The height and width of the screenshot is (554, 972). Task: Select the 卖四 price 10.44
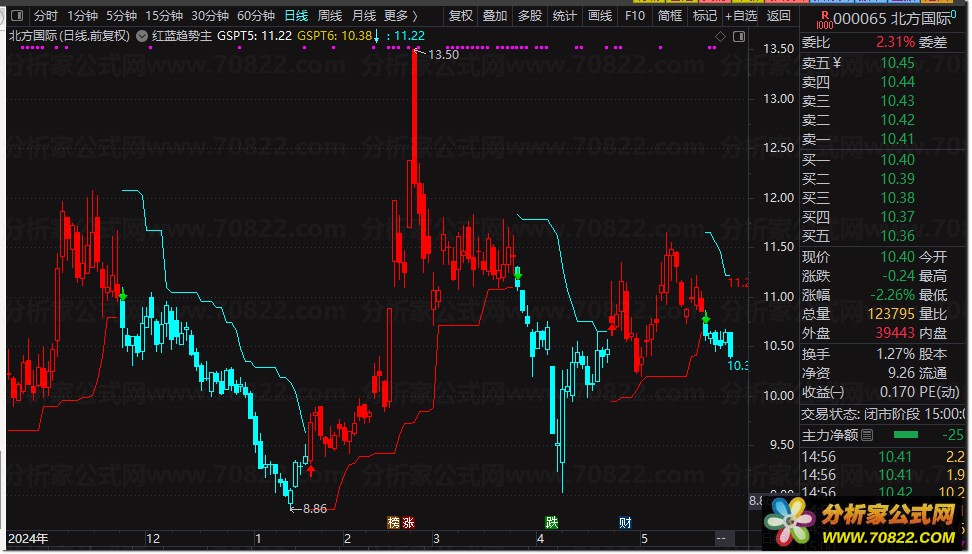click(x=897, y=82)
